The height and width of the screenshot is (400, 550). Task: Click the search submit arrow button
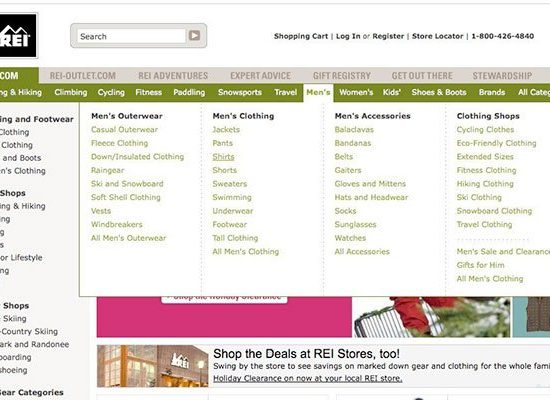pos(194,35)
